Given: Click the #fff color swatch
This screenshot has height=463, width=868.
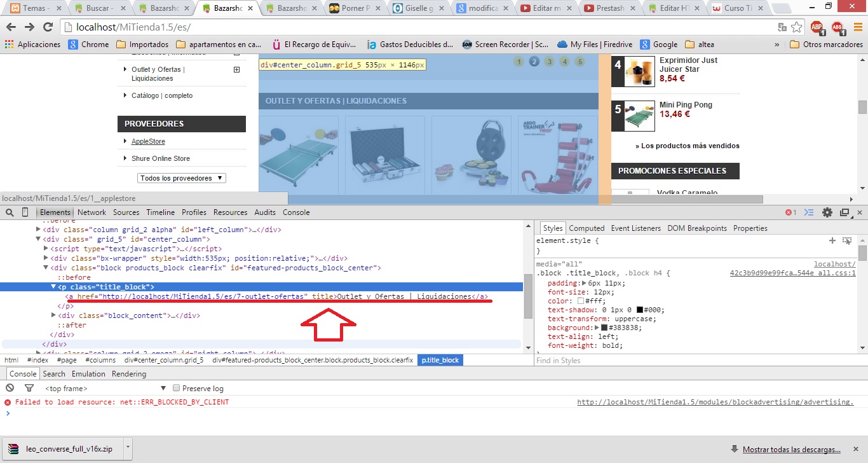Looking at the screenshot, I should tap(580, 301).
